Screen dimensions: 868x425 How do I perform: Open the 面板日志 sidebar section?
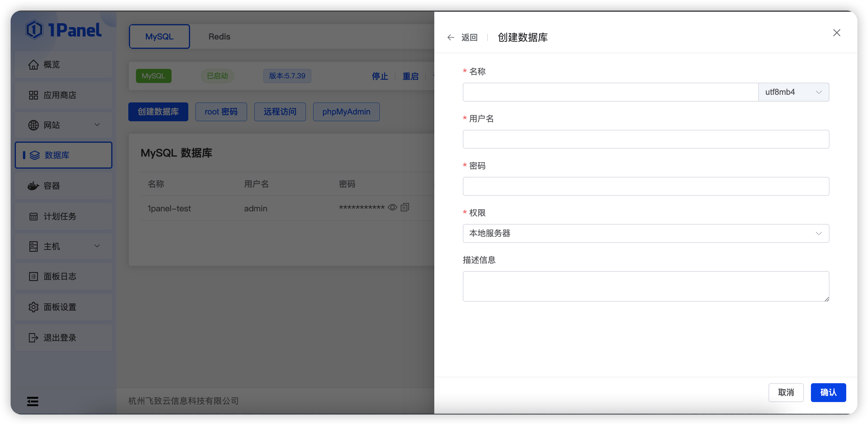pos(60,277)
